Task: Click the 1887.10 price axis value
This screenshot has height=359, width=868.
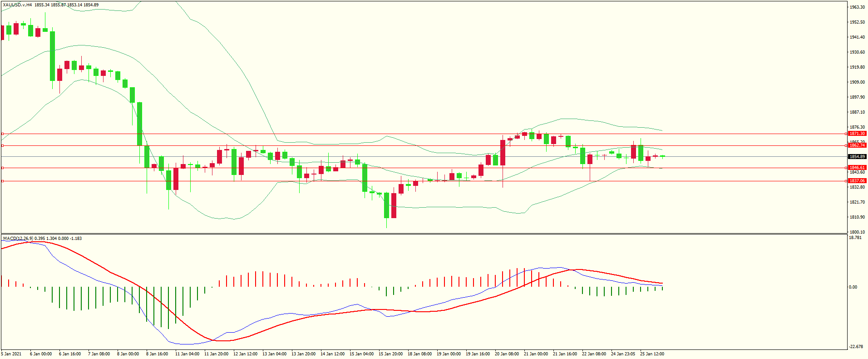Action: point(857,112)
